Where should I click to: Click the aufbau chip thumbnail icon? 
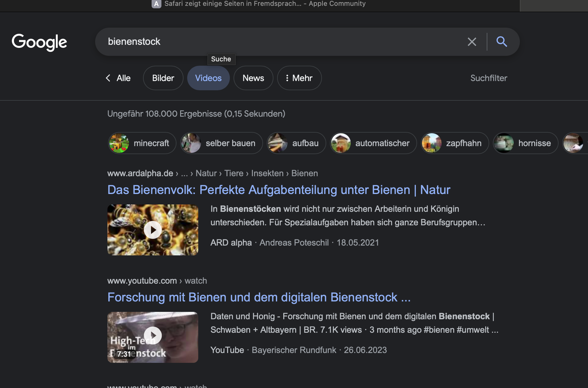(277, 143)
